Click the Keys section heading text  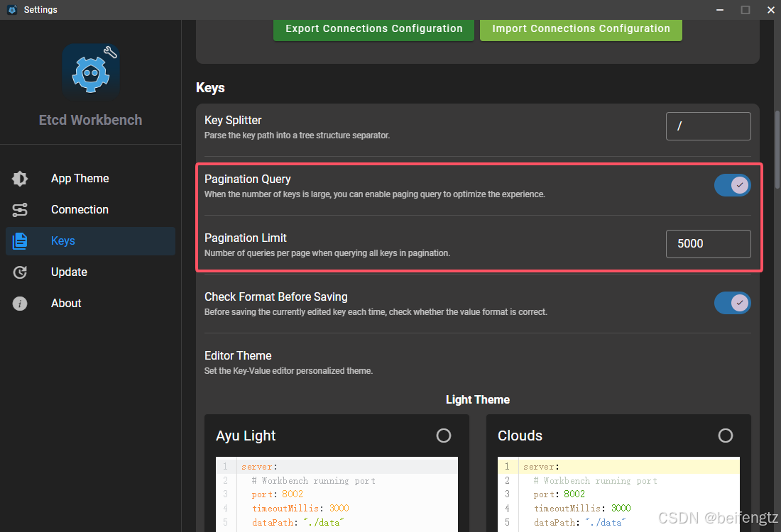pos(210,88)
